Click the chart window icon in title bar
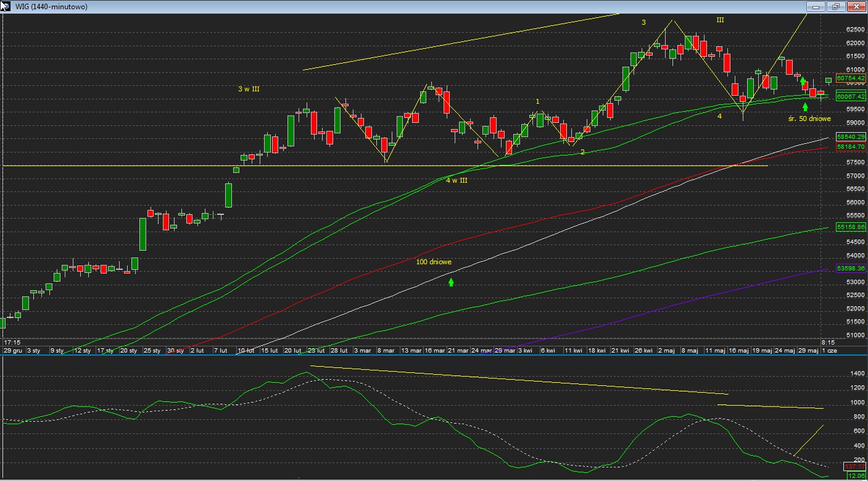 (7, 7)
